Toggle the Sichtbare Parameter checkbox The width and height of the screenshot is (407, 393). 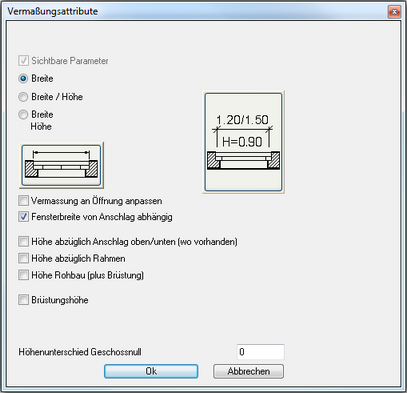[23, 61]
